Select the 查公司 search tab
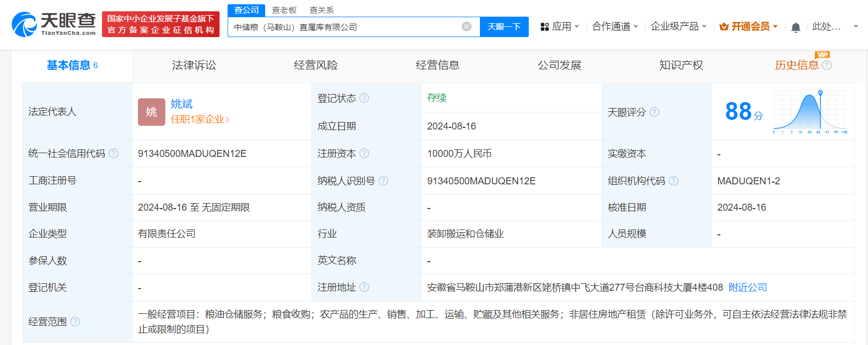 click(x=246, y=10)
